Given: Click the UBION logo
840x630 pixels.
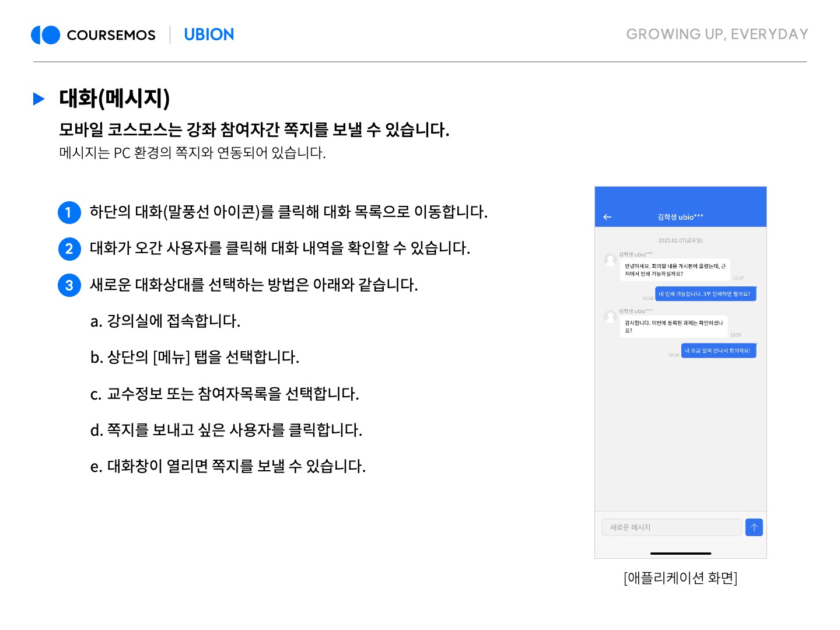Looking at the screenshot, I should pos(209,35).
